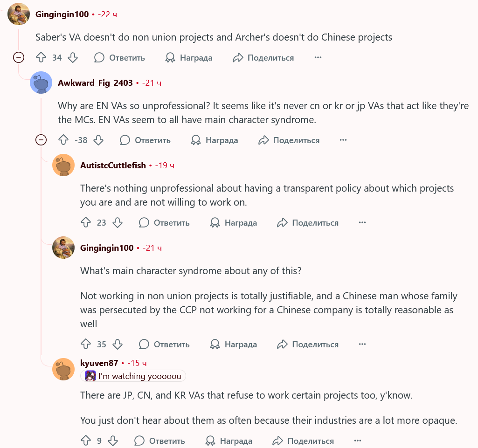Click reply speech-bubble icon under kyuven87's comment
This screenshot has height=448, width=478.
pos(139,441)
